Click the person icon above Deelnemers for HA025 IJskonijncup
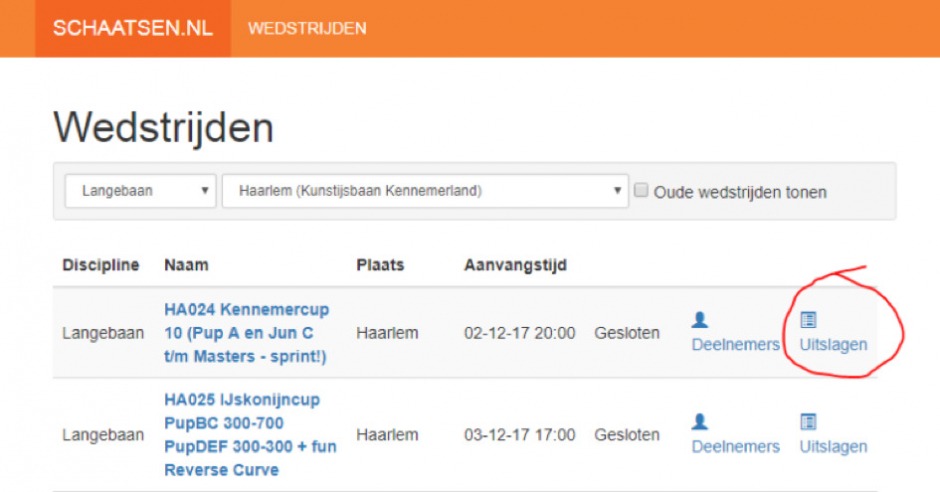Viewport: 940px width, 492px height. [x=700, y=422]
